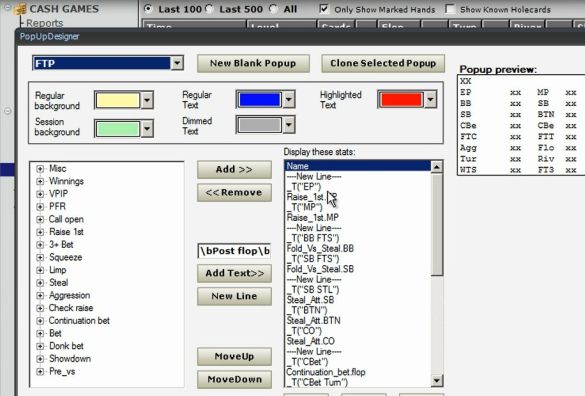
Task: Click the blue Regular Text swatch
Action: click(x=260, y=100)
